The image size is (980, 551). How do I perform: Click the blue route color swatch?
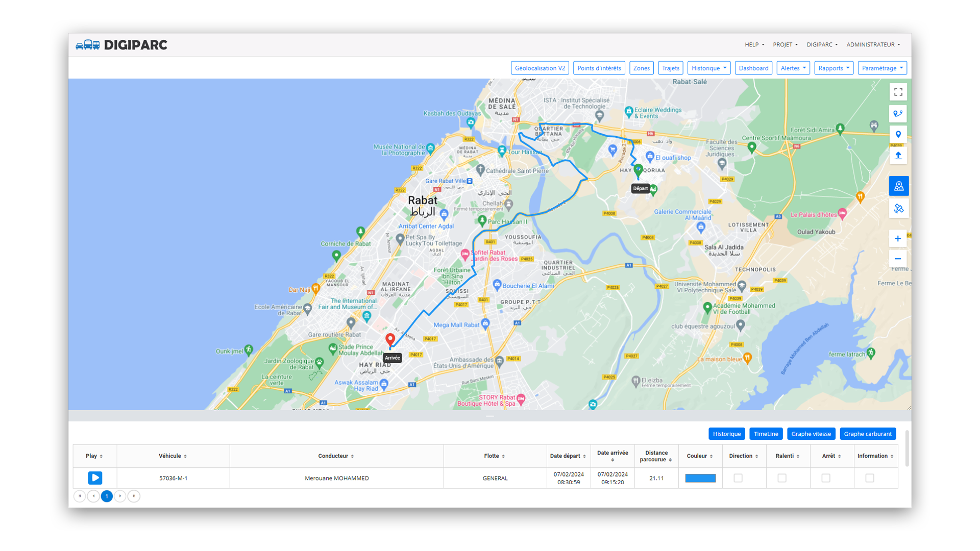(700, 478)
